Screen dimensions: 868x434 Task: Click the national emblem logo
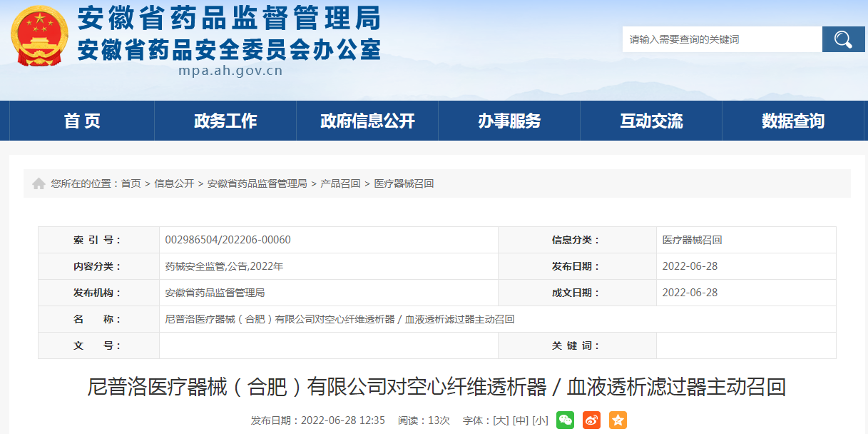pos(39,36)
